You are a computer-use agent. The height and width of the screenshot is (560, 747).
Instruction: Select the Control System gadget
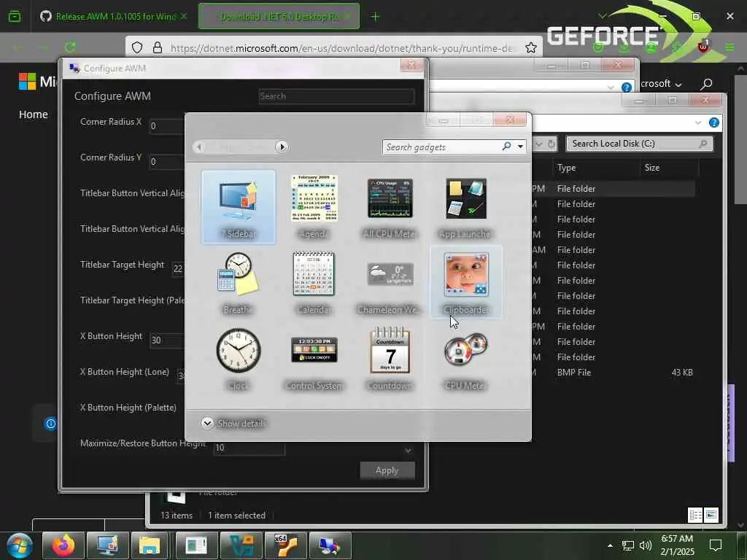click(x=314, y=359)
